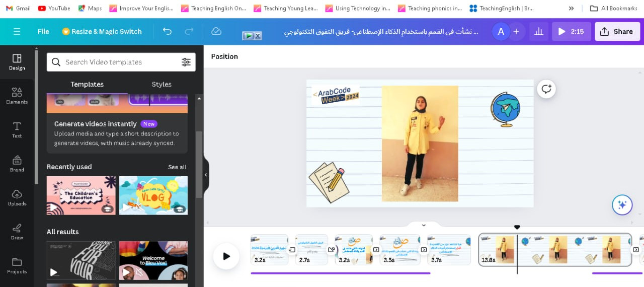Screen dimensions: 644x287
Task: Collapse the timeline using the chevron
Action: (x=424, y=225)
